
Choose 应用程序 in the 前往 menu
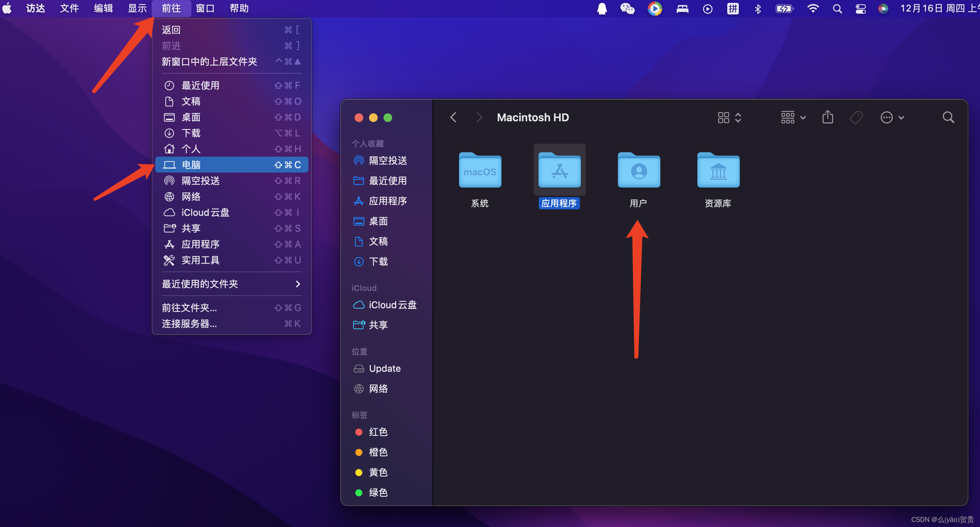(x=231, y=244)
